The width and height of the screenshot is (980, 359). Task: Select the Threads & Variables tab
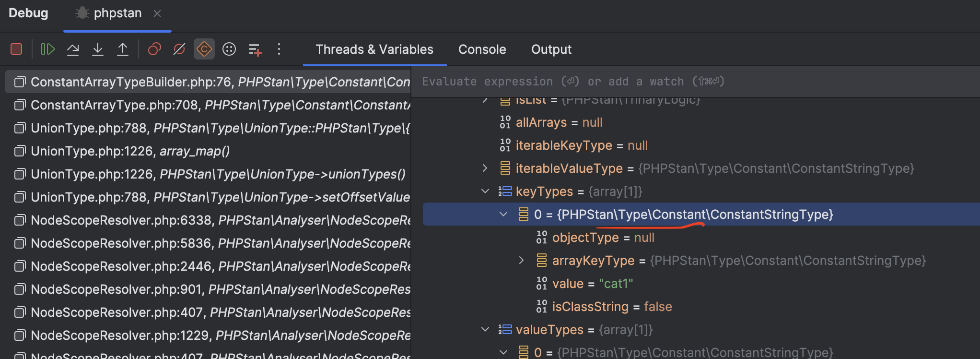coord(374,49)
